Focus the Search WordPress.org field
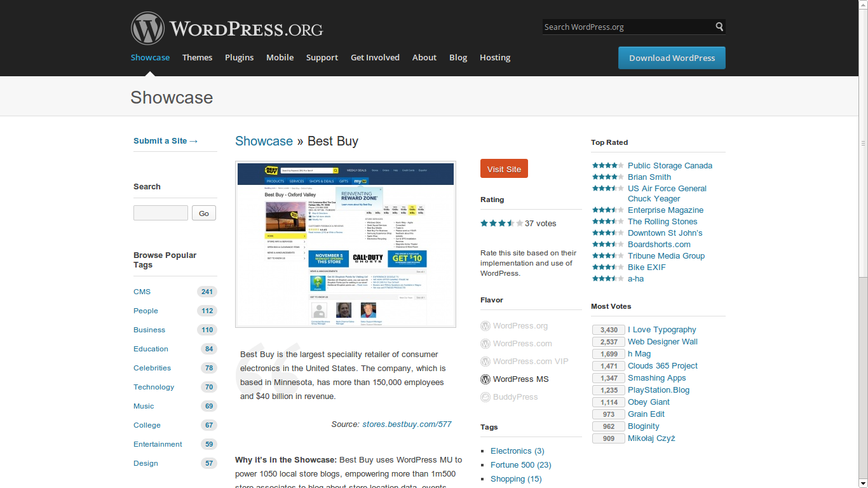This screenshot has height=488, width=868. [x=628, y=27]
